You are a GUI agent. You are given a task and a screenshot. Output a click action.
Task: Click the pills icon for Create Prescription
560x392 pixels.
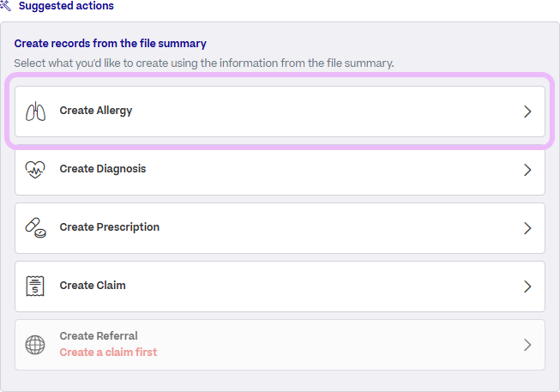point(35,228)
